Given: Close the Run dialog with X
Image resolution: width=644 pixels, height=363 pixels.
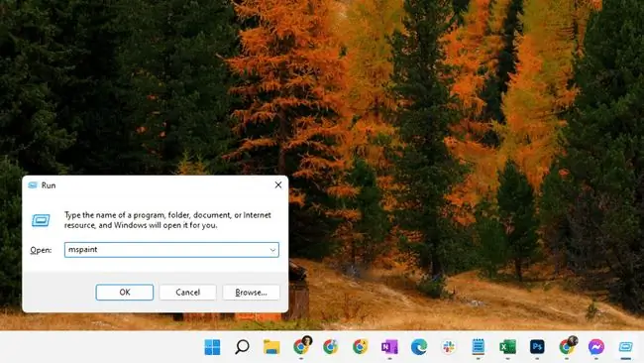Looking at the screenshot, I should click(278, 185).
